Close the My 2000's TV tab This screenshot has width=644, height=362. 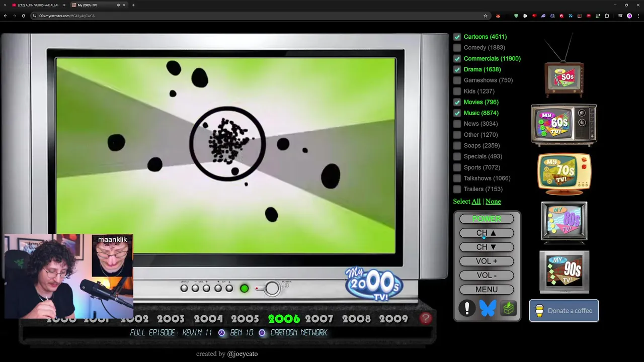coord(124,5)
